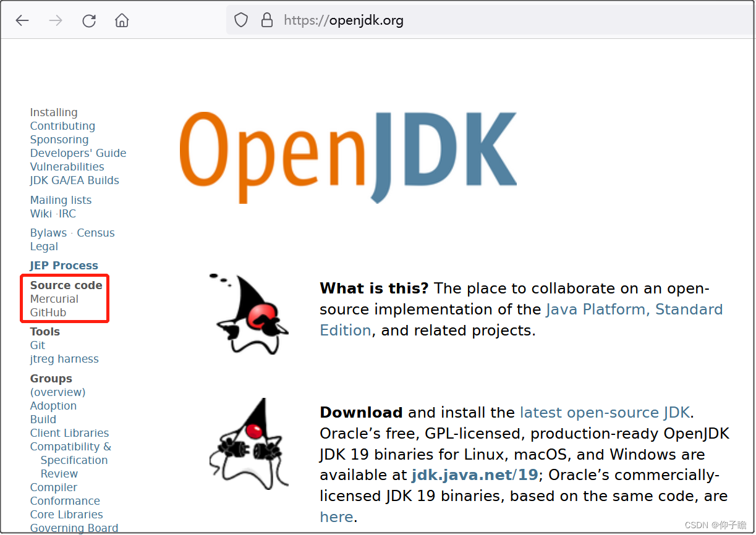756x535 pixels.
Task: View the Legal page
Action: coord(44,246)
